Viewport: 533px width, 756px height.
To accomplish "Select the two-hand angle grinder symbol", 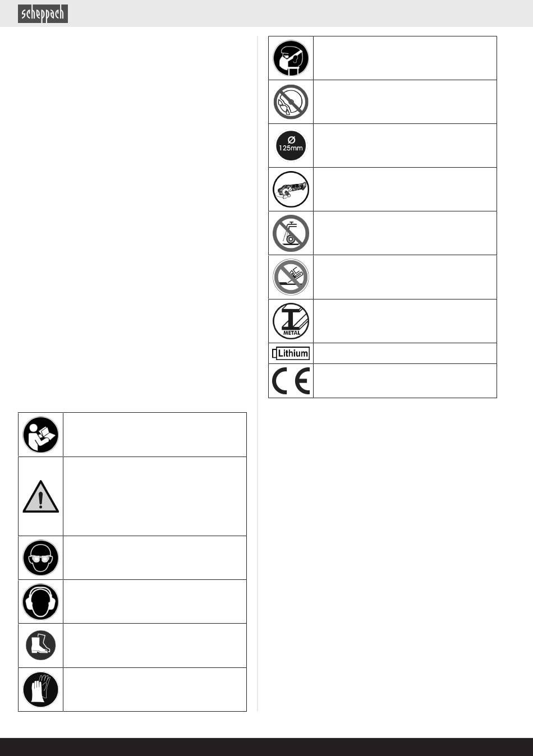I will pos(291,190).
